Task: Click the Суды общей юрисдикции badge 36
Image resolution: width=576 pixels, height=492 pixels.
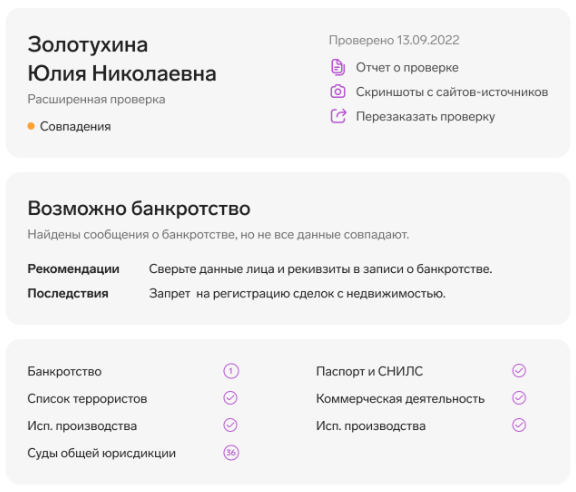Action: pos(231,453)
